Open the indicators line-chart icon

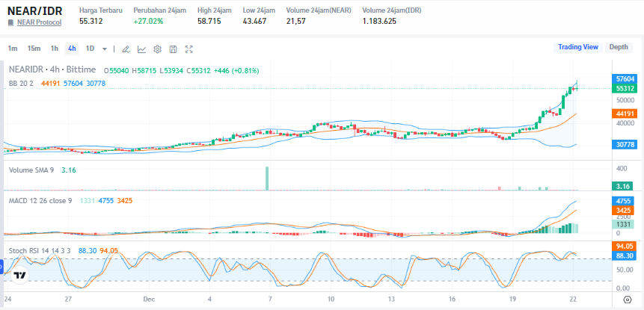click(141, 49)
